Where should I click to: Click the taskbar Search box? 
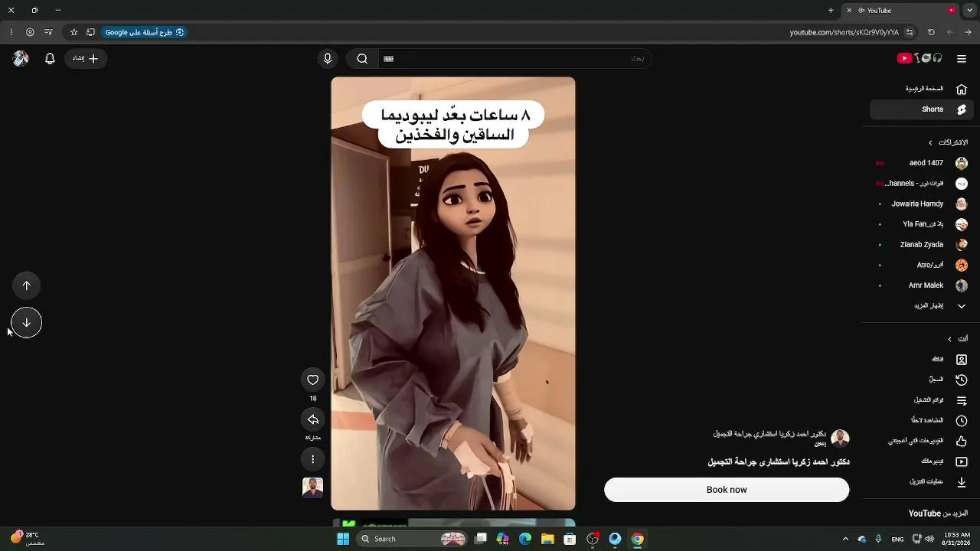412,539
